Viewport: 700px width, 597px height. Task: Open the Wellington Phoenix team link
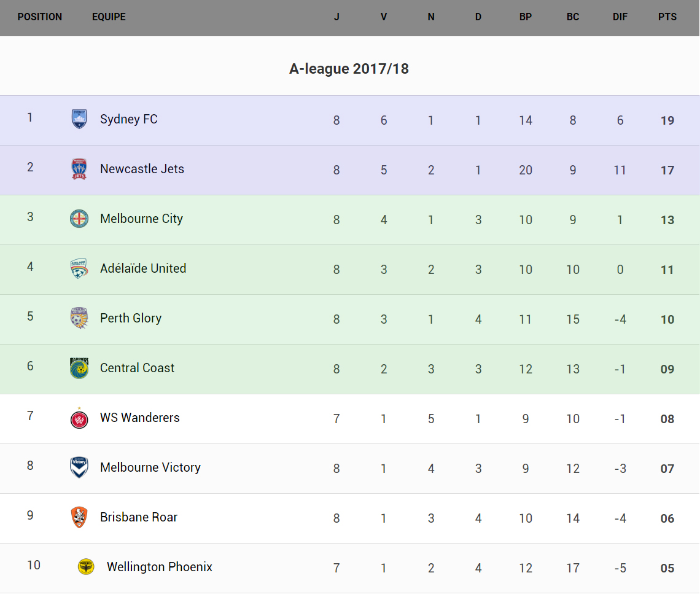coord(160,567)
